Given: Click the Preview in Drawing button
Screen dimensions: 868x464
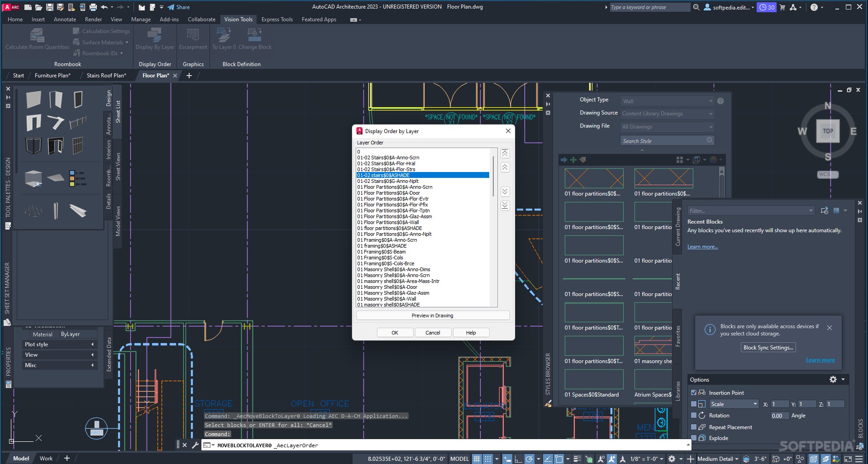Looking at the screenshot, I should pos(433,316).
